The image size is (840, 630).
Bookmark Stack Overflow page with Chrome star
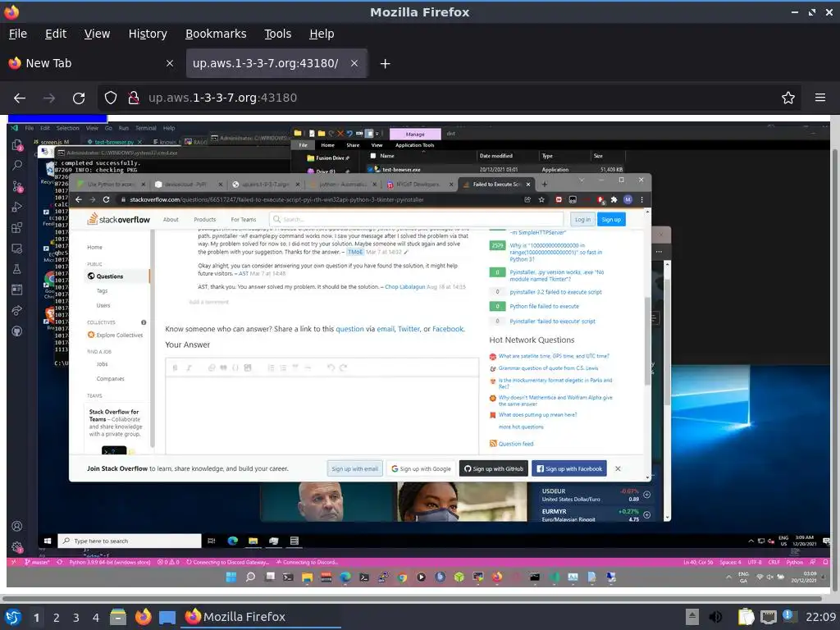click(541, 199)
